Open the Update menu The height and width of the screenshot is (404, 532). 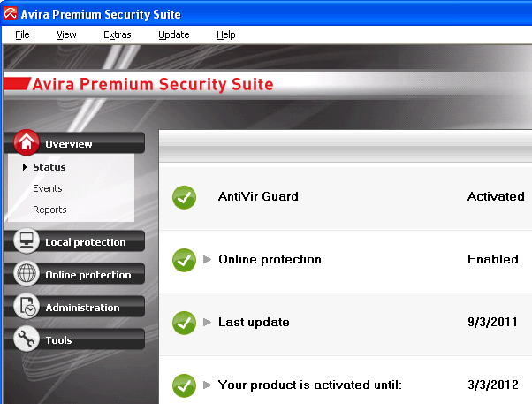pos(174,34)
